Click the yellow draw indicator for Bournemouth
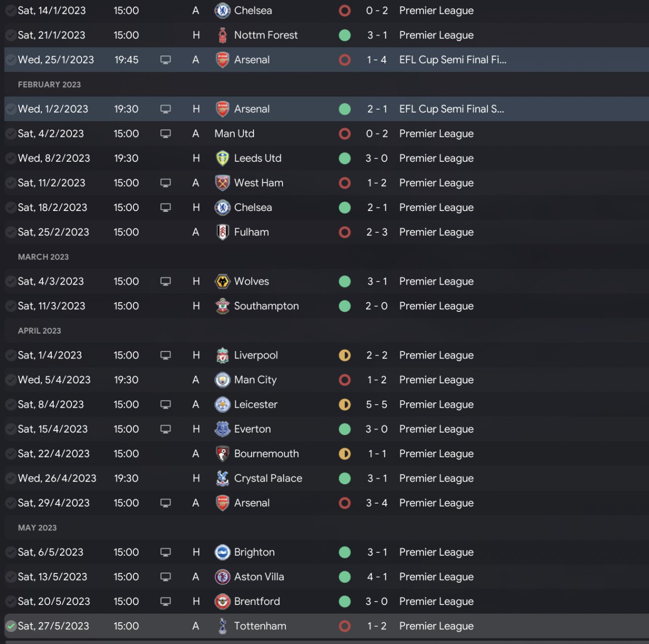Screen dimensions: 649x644 pyautogui.click(x=345, y=454)
